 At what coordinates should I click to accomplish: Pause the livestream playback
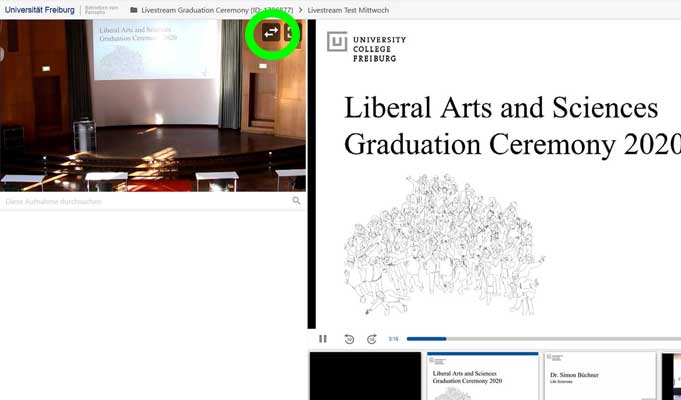(x=323, y=339)
